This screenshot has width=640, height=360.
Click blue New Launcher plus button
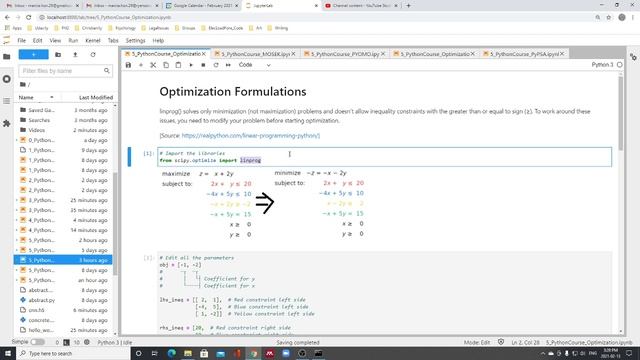coord(33,54)
